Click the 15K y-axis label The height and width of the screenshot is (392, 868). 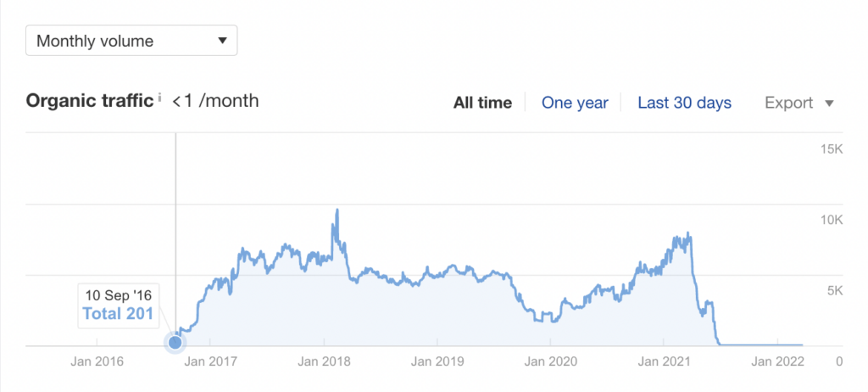point(831,149)
